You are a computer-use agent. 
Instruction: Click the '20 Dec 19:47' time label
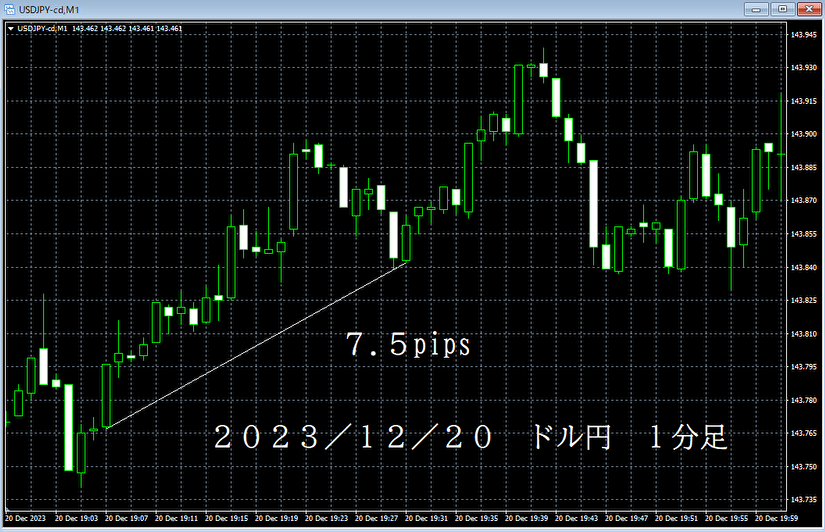(626, 518)
